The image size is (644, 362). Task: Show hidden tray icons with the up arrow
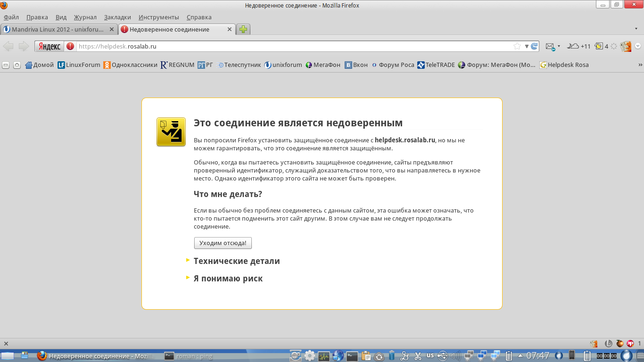point(520,356)
